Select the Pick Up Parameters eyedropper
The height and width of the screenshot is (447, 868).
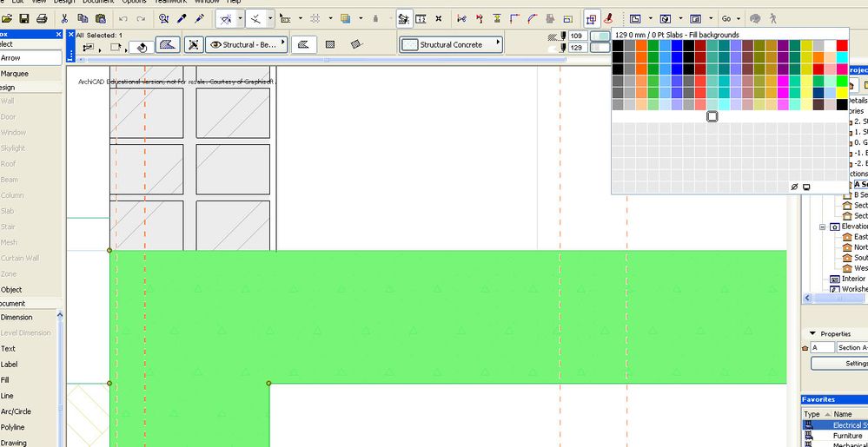coord(182,19)
